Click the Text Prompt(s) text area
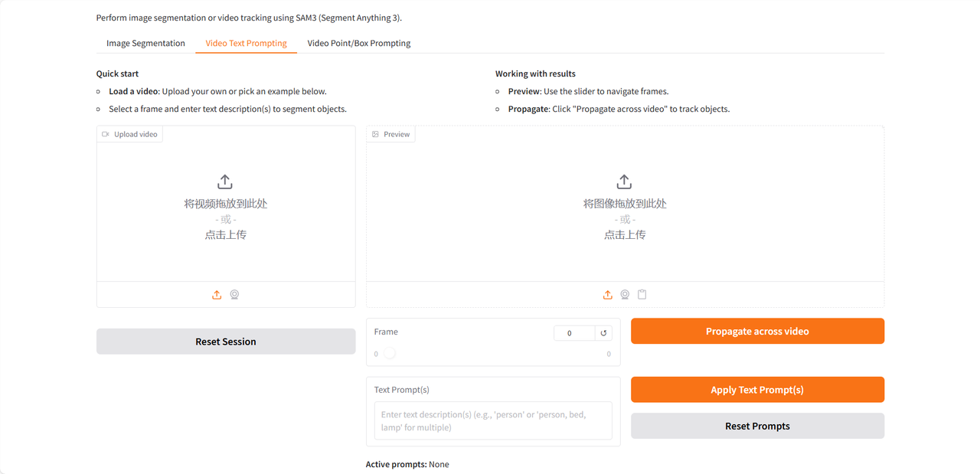This screenshot has height=474, width=980. click(493, 420)
